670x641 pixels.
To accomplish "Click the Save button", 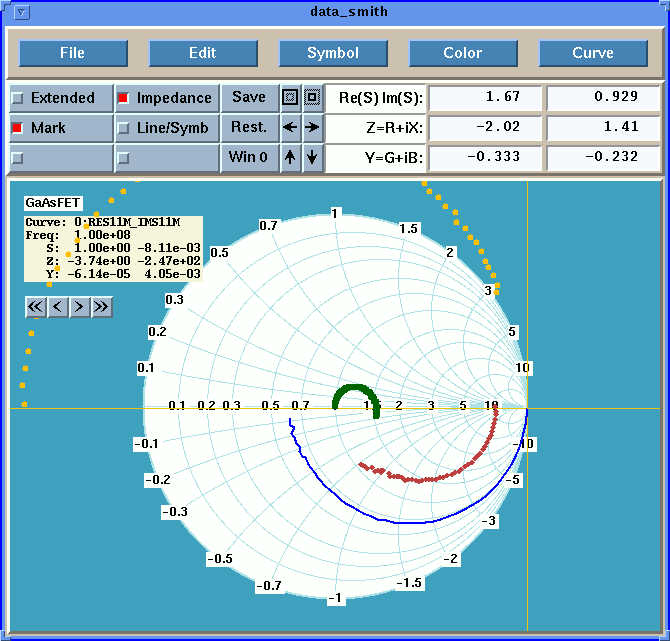I will [249, 97].
